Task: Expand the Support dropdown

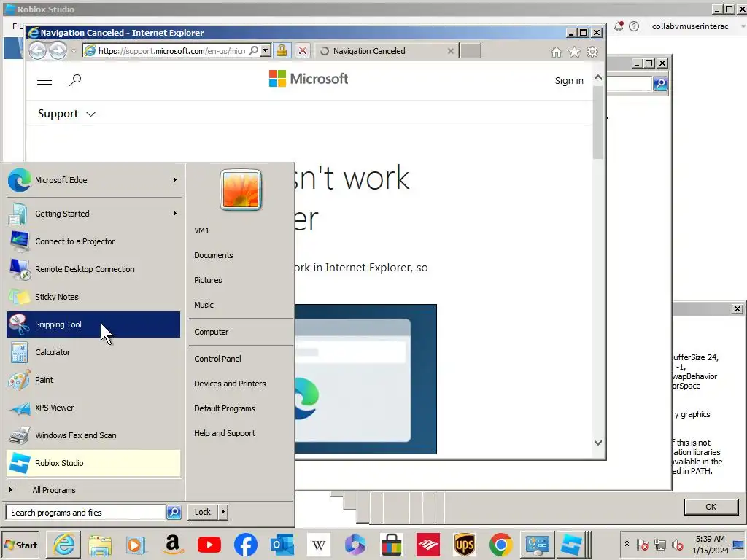Action: [x=66, y=114]
